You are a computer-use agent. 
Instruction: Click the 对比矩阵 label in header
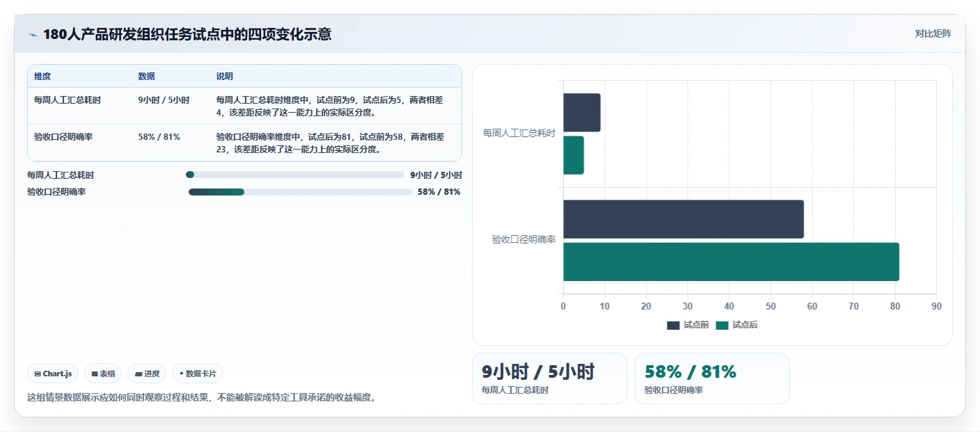(x=933, y=33)
